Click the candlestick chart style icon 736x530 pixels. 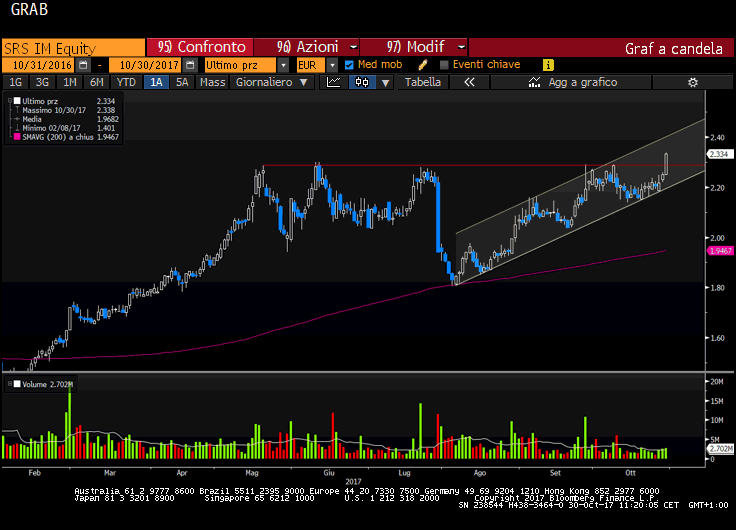[361, 83]
